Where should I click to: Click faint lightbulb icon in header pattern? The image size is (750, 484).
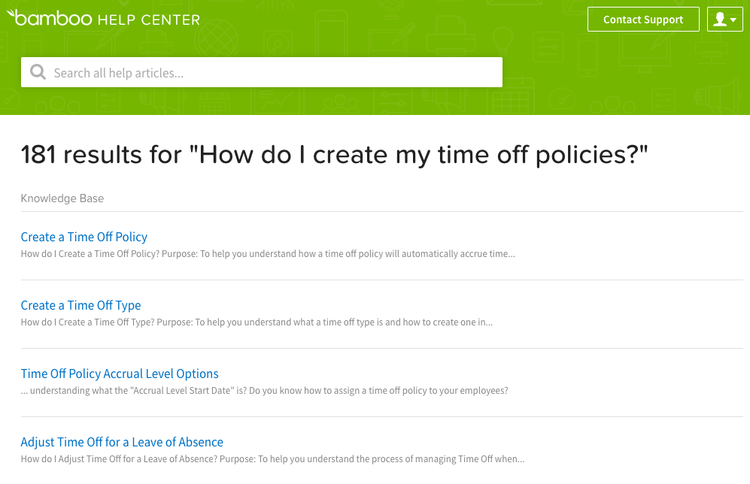coord(502,39)
